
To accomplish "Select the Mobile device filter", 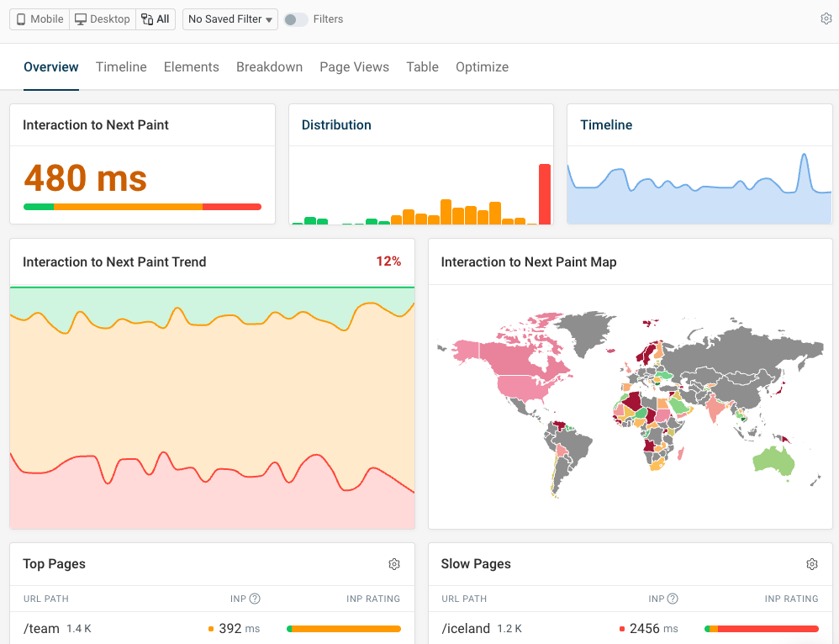I will click(40, 19).
